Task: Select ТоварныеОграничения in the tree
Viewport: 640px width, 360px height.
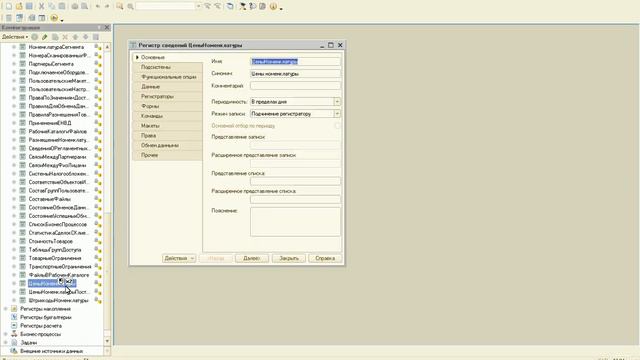Action: click(55, 258)
